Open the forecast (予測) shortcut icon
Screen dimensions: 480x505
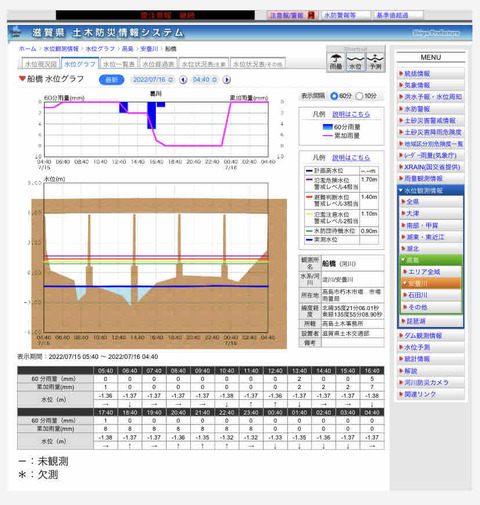pyautogui.click(x=375, y=62)
